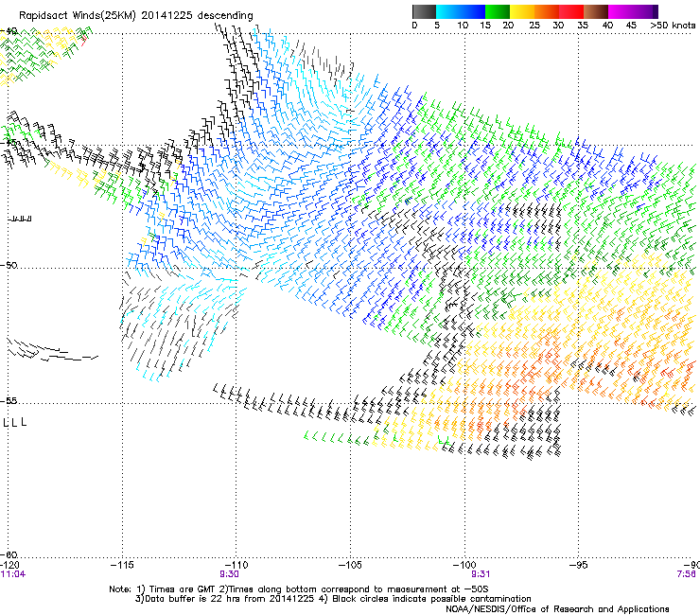Click legend tick label '40'
Image resolution: width=700 pixels, height=615 pixels.
pyautogui.click(x=607, y=26)
